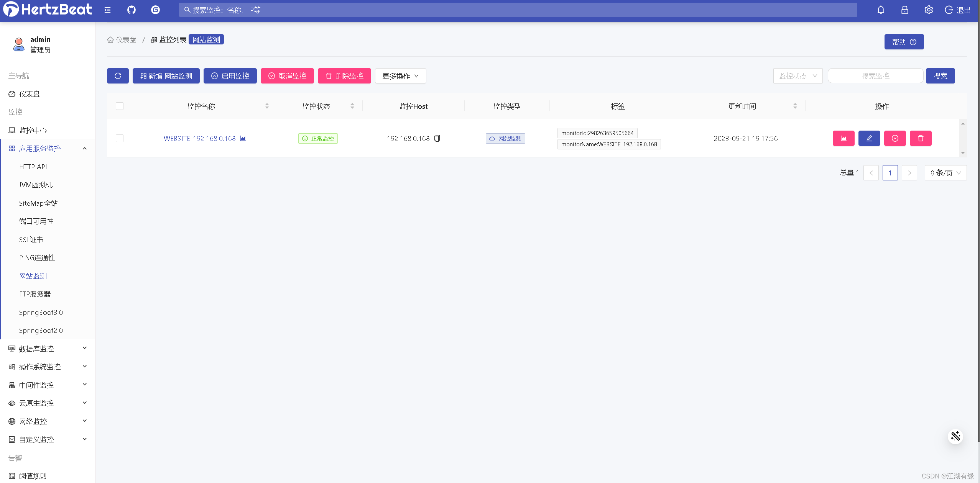Open 8 条/页 page size dropdown
The width and height of the screenshot is (980, 483).
tap(945, 173)
